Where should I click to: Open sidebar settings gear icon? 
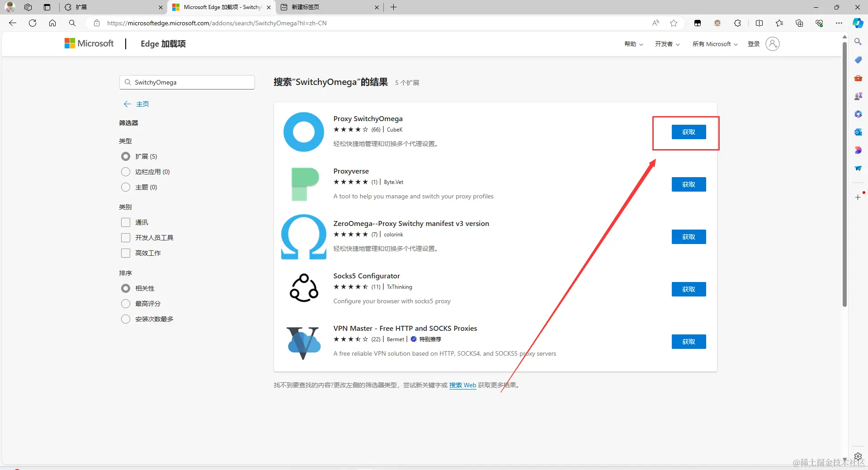(858, 456)
